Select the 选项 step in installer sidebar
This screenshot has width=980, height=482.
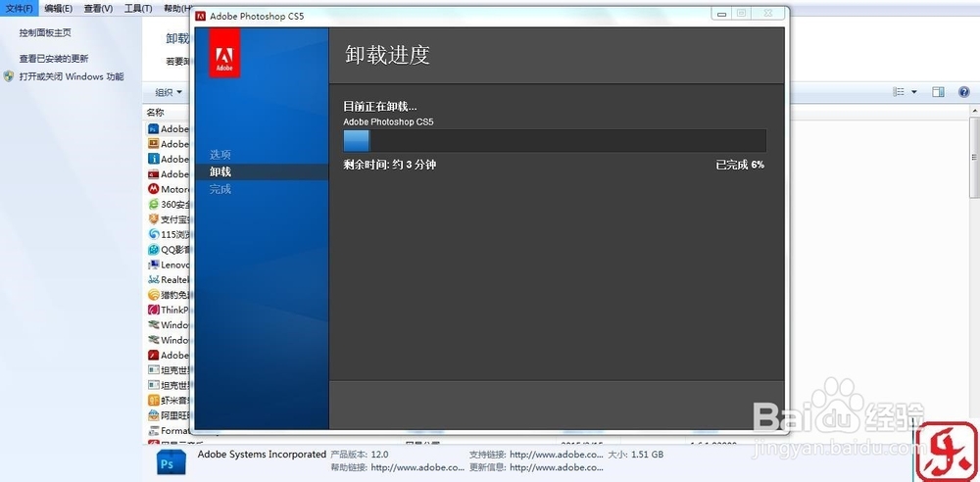(x=220, y=155)
